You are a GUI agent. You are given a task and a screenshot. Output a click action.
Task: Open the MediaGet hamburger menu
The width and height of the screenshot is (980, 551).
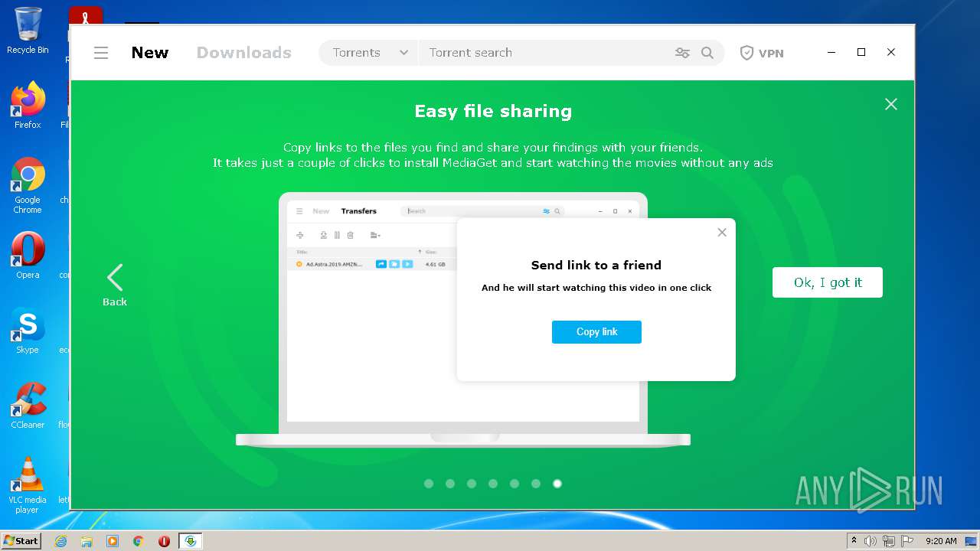pyautogui.click(x=101, y=53)
